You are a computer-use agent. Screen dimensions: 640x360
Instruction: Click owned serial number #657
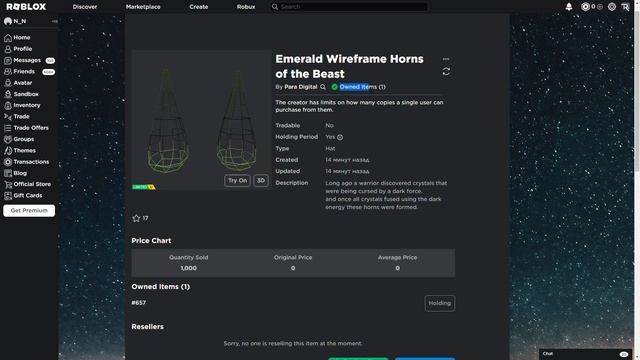[x=139, y=303]
